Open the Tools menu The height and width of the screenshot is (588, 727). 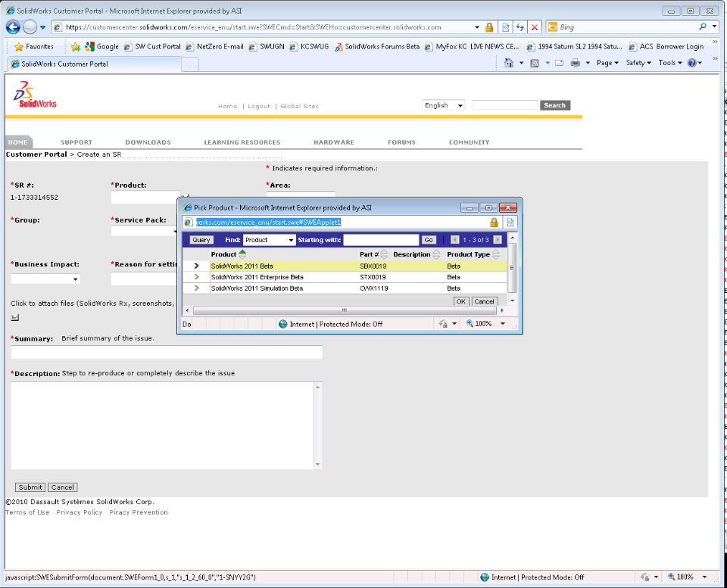click(x=670, y=63)
